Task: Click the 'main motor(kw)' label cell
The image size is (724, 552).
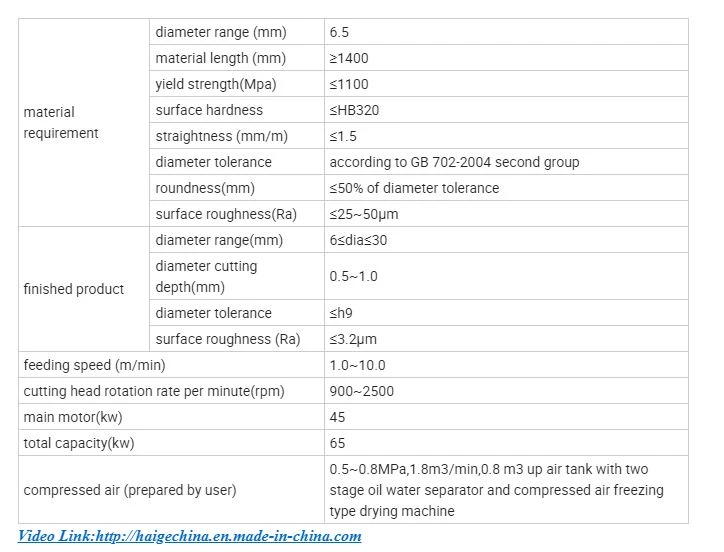Action: point(171,417)
